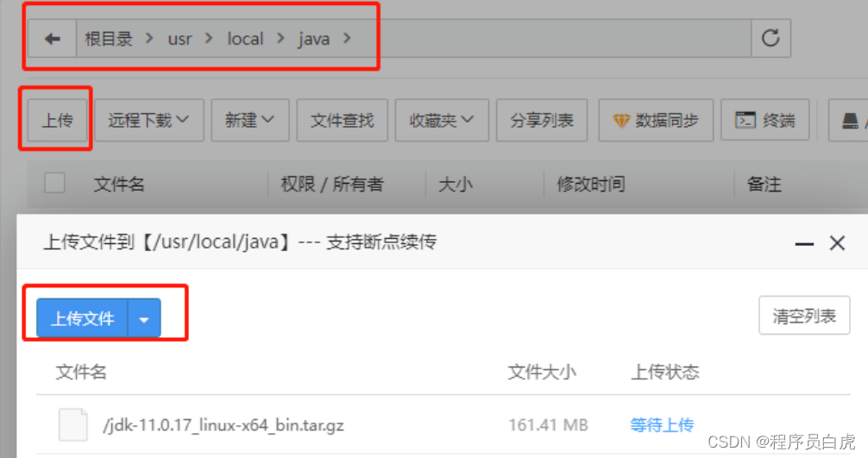Sort by 大小 size column
The height and width of the screenshot is (458, 868).
(456, 184)
